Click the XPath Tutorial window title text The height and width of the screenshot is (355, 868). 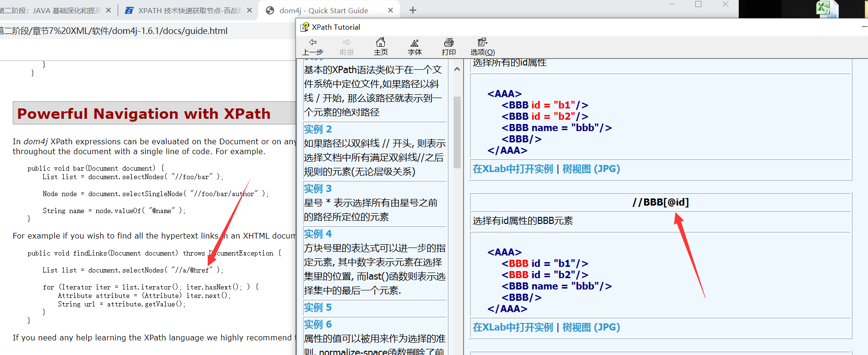click(336, 27)
